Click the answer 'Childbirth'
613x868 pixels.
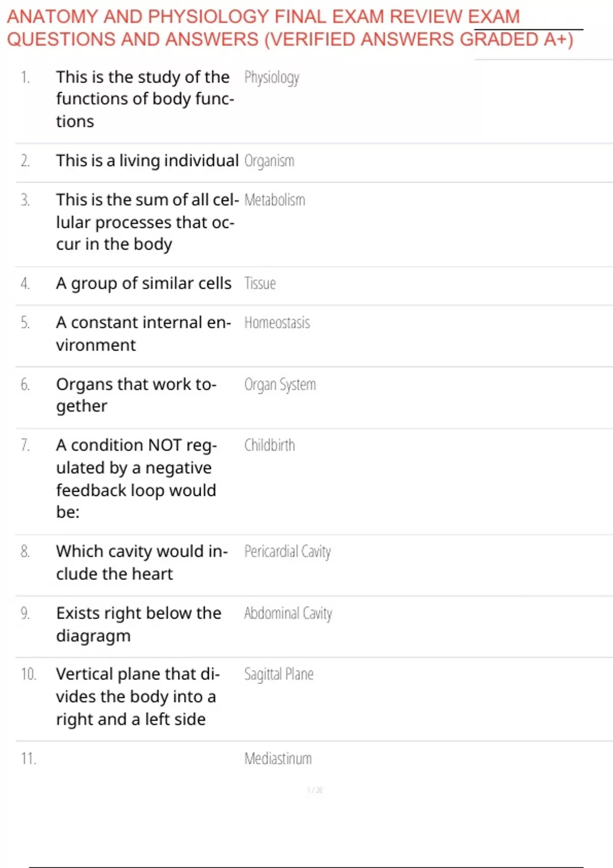(270, 445)
